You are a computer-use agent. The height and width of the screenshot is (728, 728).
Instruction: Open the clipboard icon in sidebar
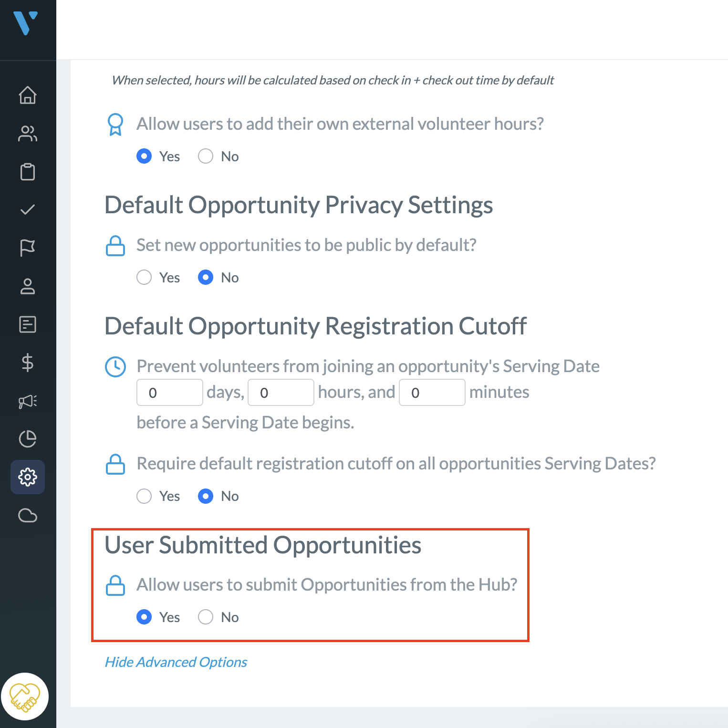pyautogui.click(x=28, y=172)
